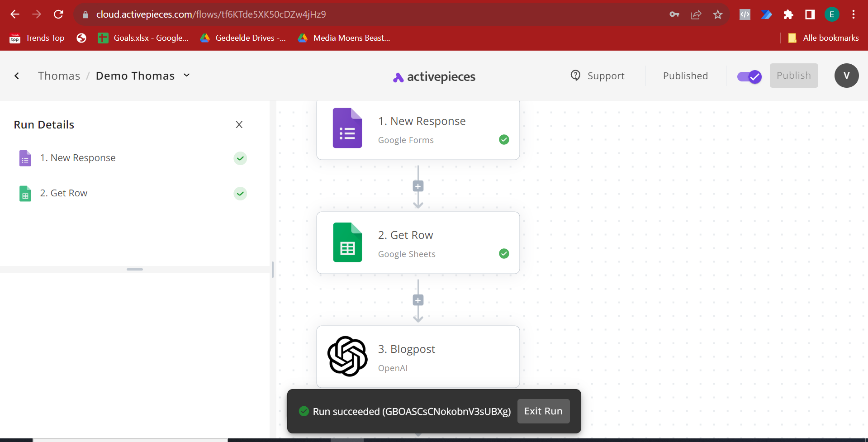Reload the page with the refresh icon
This screenshot has height=442, width=868.
pyautogui.click(x=58, y=14)
